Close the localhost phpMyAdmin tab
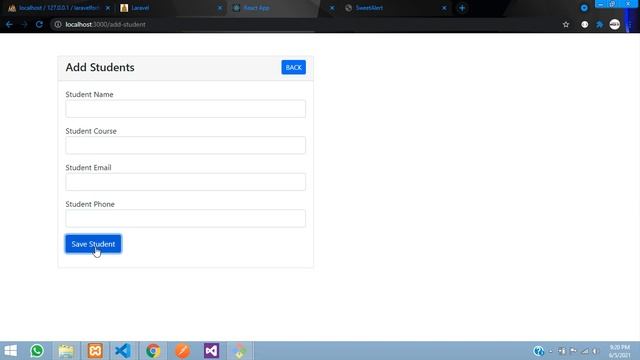 pos(108,8)
